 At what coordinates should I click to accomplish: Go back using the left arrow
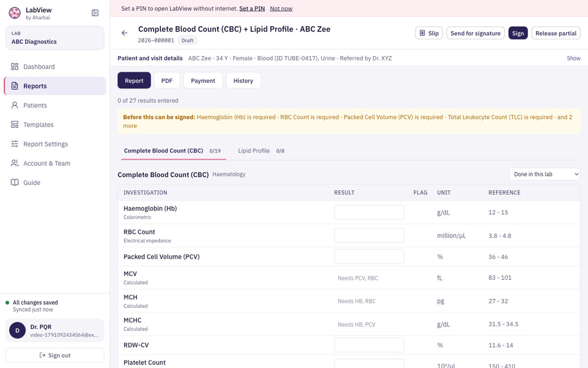[x=125, y=33]
